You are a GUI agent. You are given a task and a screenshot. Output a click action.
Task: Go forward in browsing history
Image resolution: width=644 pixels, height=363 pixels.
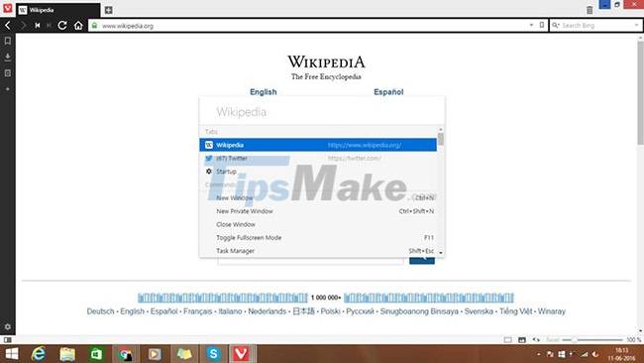click(x=23, y=26)
